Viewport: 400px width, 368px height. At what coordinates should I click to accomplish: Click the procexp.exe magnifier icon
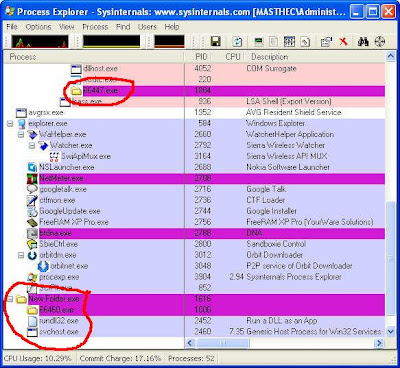[32, 277]
